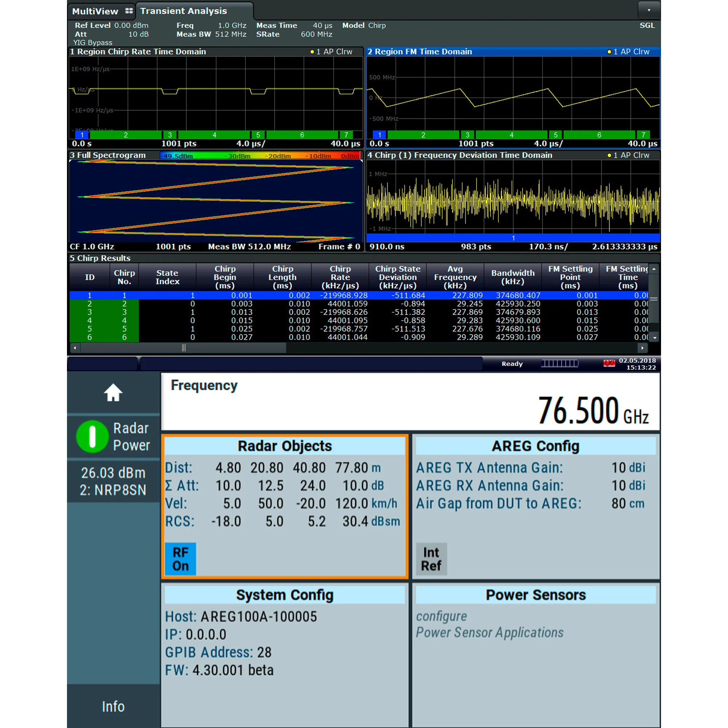This screenshot has height=728, width=728.
Task: Open the AREG Config panel header
Action: 535,446
